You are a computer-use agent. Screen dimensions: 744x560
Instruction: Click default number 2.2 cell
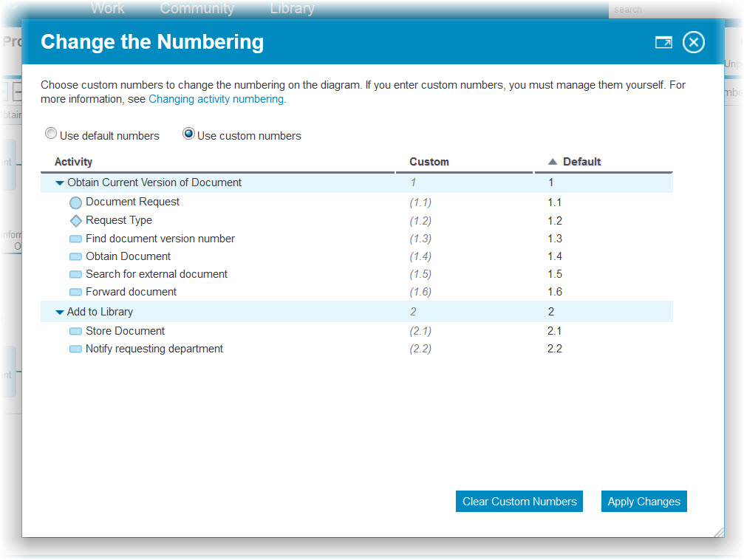point(555,349)
